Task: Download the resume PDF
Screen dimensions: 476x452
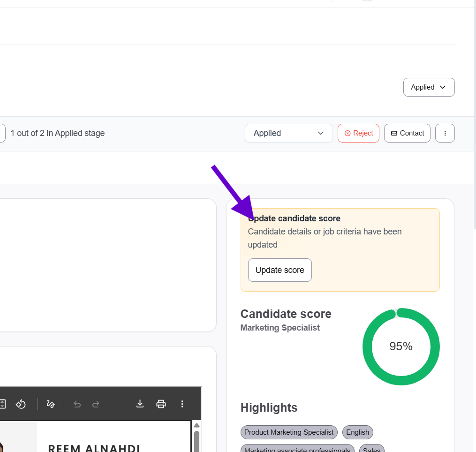Action: tap(140, 404)
